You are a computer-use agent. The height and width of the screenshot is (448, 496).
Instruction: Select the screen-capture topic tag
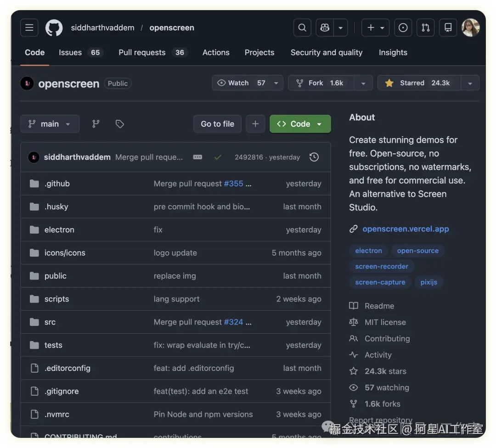(380, 282)
